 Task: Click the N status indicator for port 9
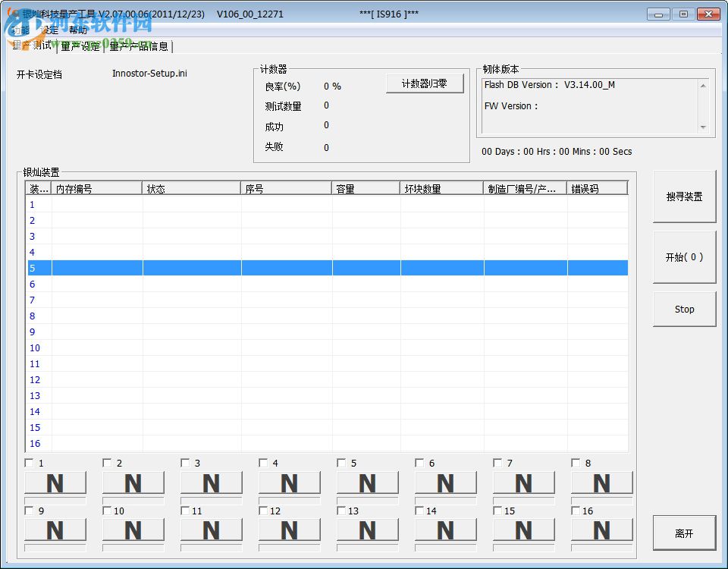click(x=53, y=530)
